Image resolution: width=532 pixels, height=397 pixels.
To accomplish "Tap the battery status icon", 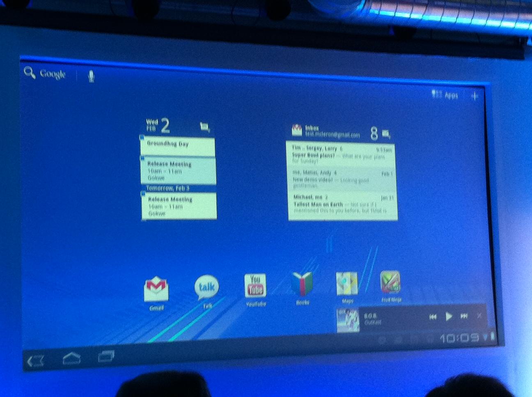I will tap(493, 336).
